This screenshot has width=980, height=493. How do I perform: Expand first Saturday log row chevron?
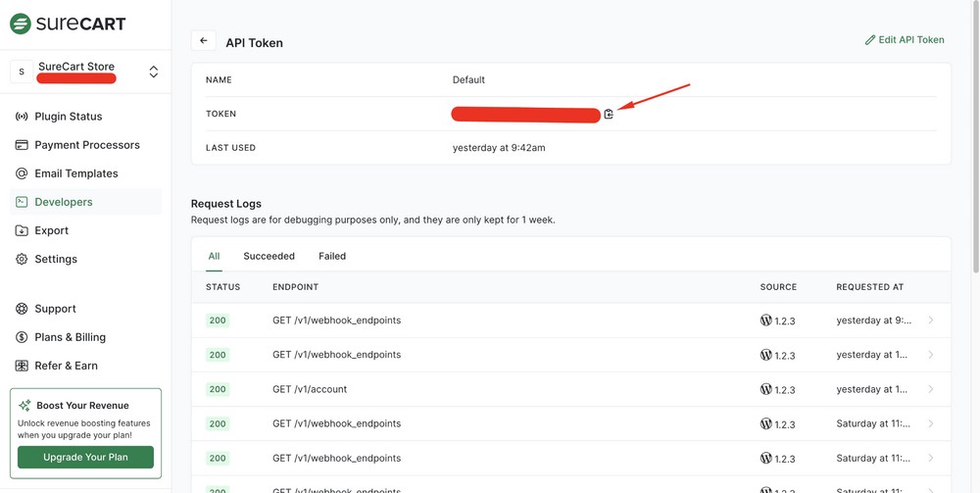click(x=931, y=423)
